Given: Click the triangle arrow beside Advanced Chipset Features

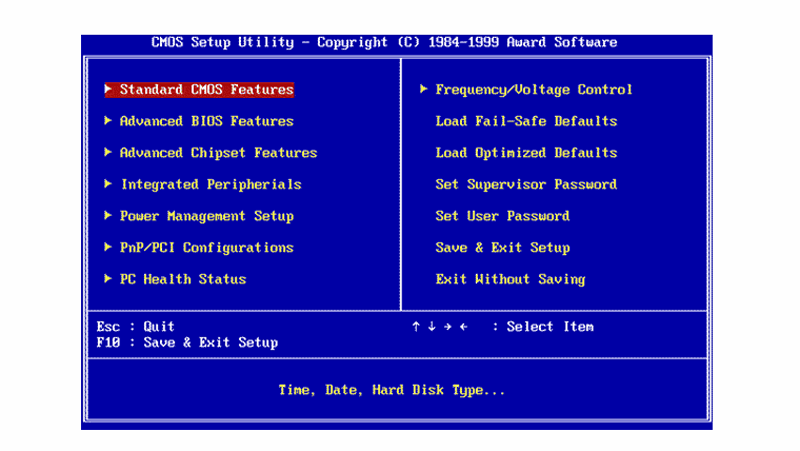Looking at the screenshot, I should click(x=108, y=153).
